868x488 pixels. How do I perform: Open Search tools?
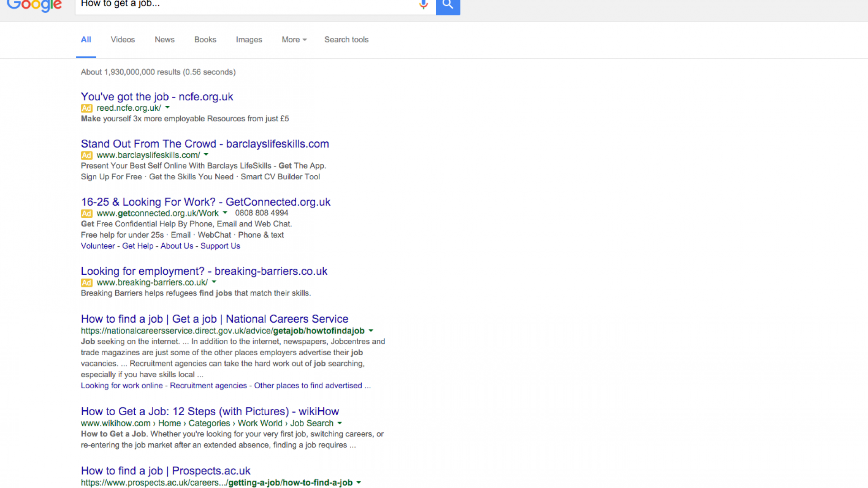pyautogui.click(x=346, y=40)
